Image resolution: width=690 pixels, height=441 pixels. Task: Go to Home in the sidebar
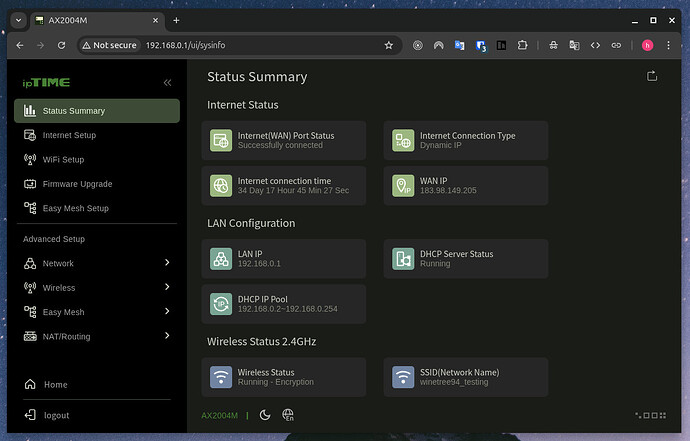[56, 385]
